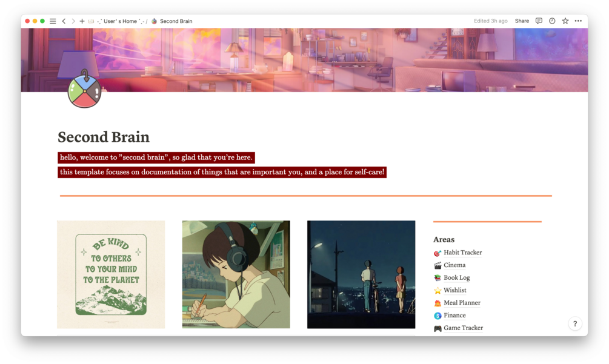The image size is (609, 364).
Task: Click the 'hello, welcome to' highlighted line
Action: click(x=156, y=157)
